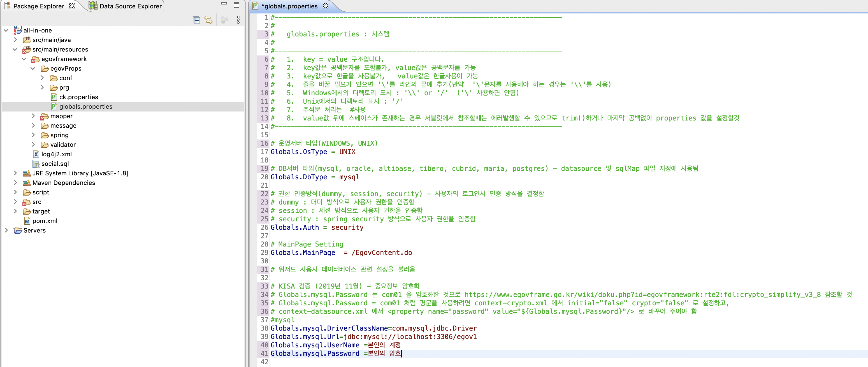
Task: Click the focus on active task icon
Action: 224,20
